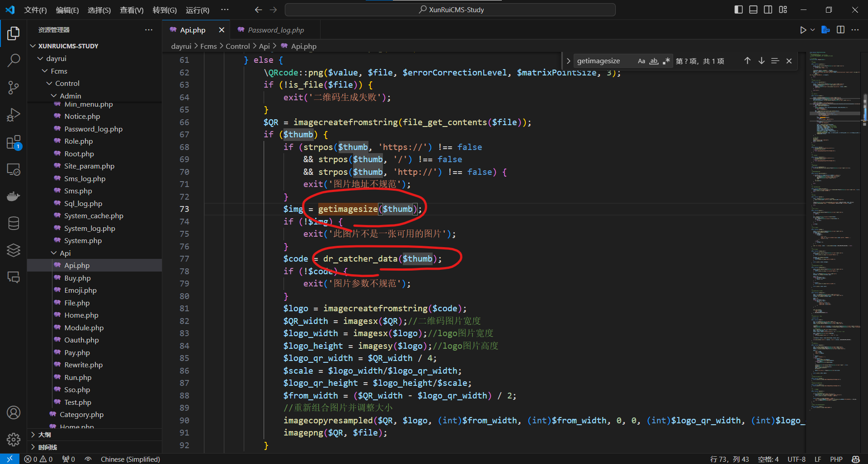Toggle Match Whole Word in find widget
868x464 pixels.
(654, 61)
